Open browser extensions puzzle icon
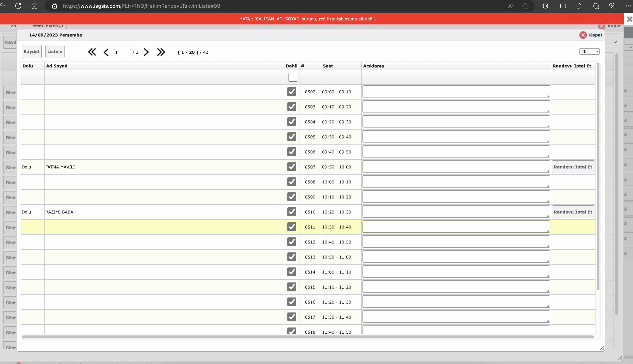633x364 pixels. [545, 6]
